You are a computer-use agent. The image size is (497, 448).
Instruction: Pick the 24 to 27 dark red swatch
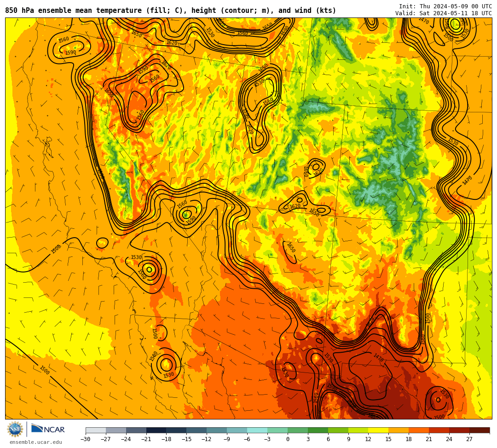pyautogui.click(x=460, y=430)
